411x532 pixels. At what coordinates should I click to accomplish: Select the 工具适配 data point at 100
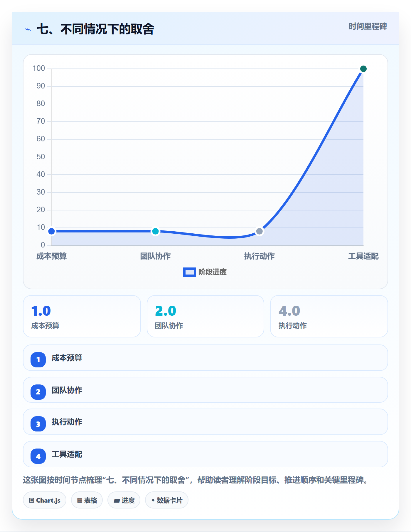pos(363,69)
